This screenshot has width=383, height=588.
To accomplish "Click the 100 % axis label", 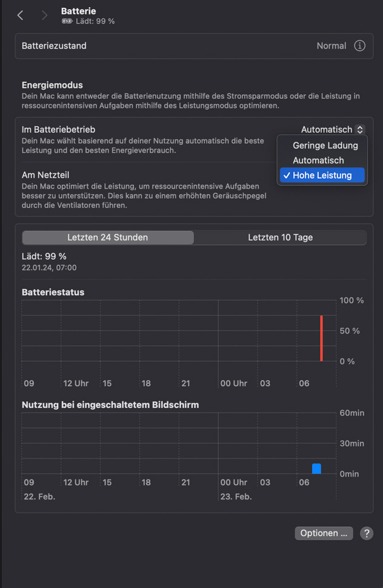I will pyautogui.click(x=351, y=301).
